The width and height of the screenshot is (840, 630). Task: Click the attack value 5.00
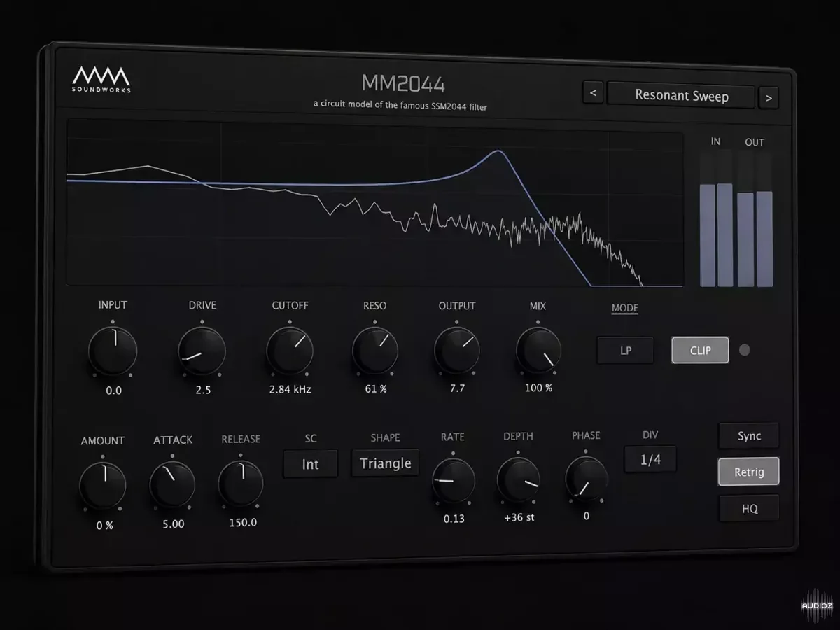173,524
